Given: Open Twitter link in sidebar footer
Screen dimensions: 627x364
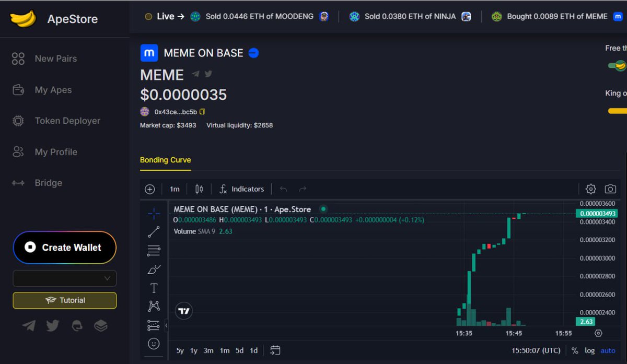Looking at the screenshot, I should coord(53,326).
